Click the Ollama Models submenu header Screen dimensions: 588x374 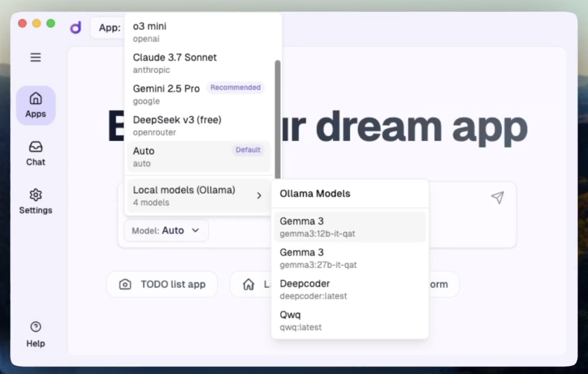point(315,194)
